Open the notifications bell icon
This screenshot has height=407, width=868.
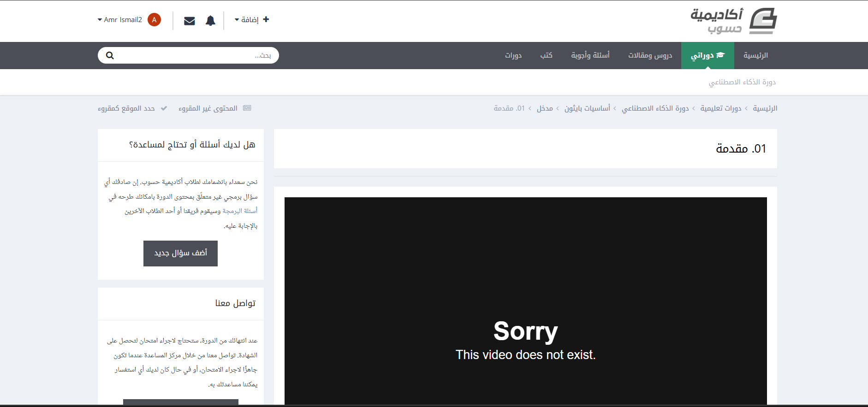[x=210, y=21]
